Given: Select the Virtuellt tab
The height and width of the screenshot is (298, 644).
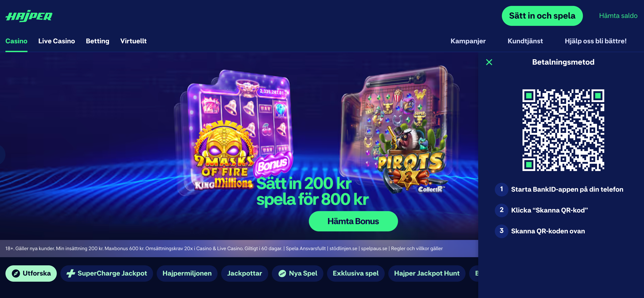Looking at the screenshot, I should point(133,41).
